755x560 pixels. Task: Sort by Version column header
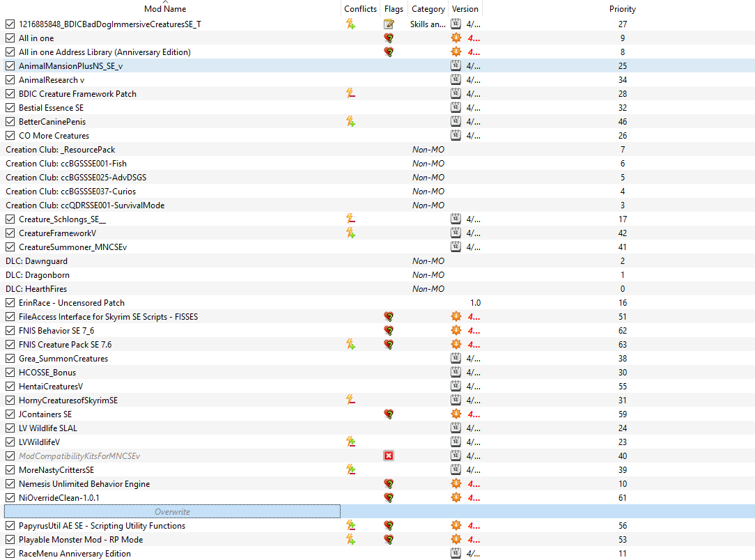point(465,8)
